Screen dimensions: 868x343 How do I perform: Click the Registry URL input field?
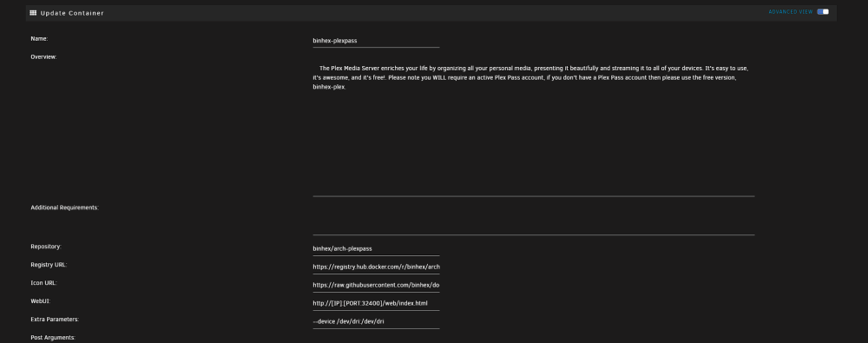(376, 267)
